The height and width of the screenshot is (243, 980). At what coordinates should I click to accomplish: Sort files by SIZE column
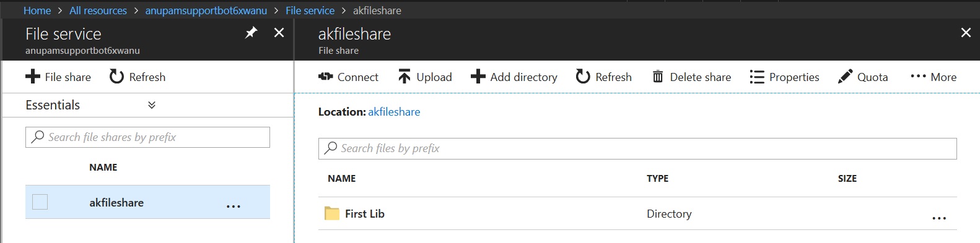[847, 179]
